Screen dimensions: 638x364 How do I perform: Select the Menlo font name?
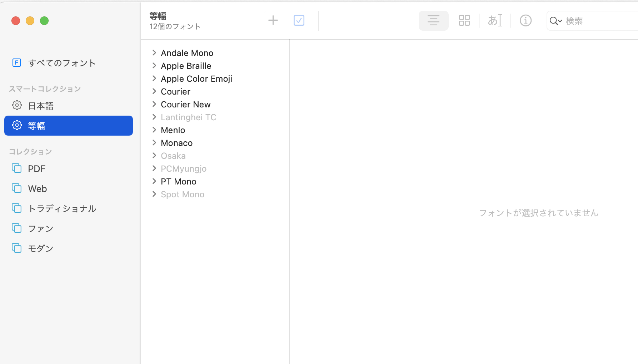tap(173, 130)
